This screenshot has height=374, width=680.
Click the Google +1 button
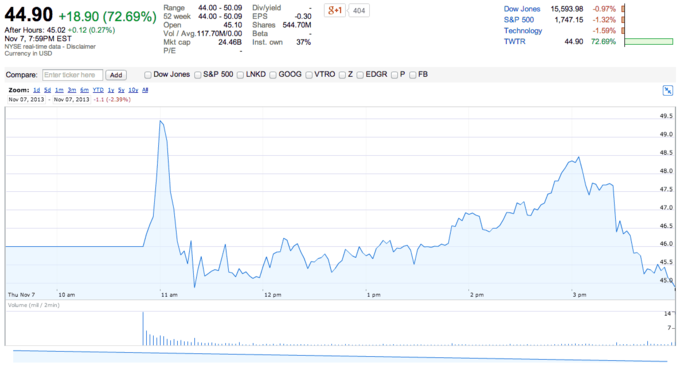tap(335, 10)
